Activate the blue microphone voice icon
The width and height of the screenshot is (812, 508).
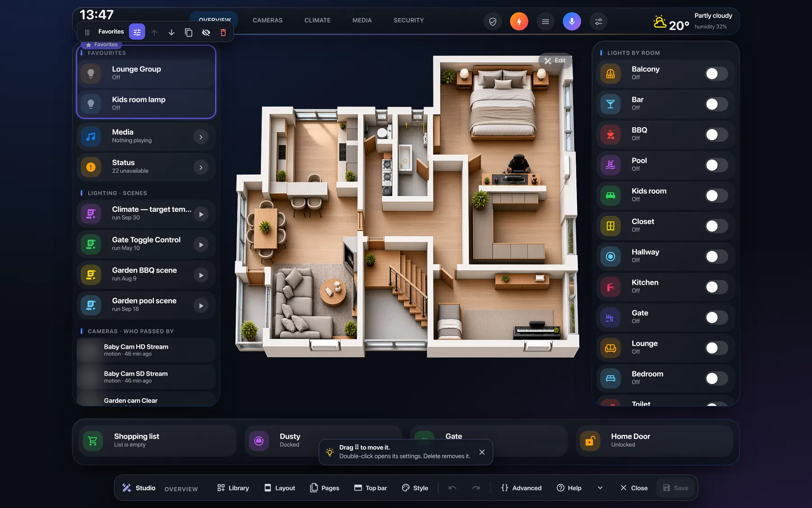[572, 21]
